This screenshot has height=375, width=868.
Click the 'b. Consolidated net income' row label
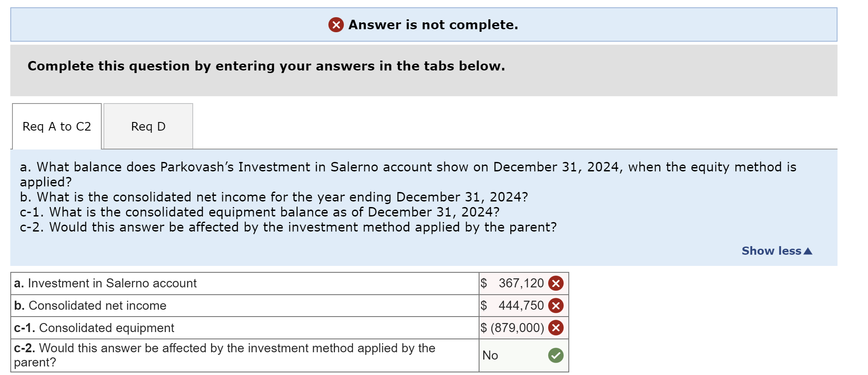90,306
